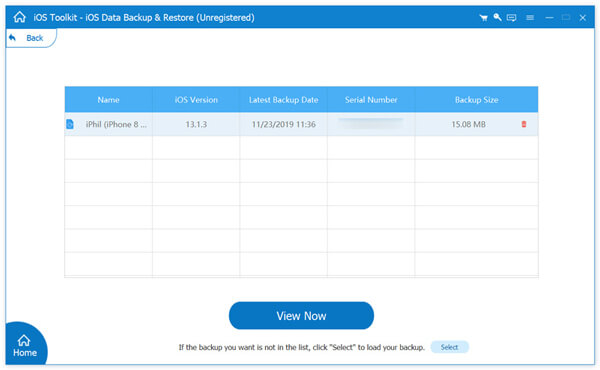Click the Backup Size column header
The image size is (600, 370).
[x=476, y=99]
